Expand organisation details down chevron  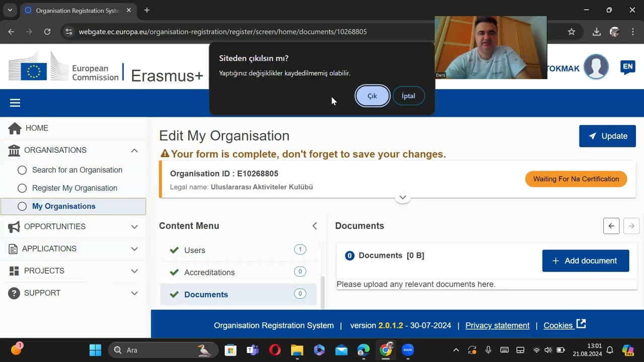(403, 198)
